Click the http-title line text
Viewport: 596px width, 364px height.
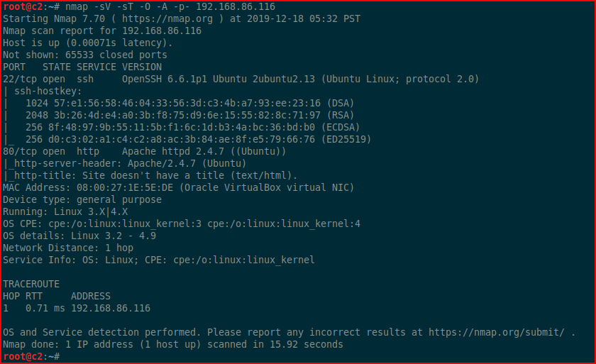[150, 175]
